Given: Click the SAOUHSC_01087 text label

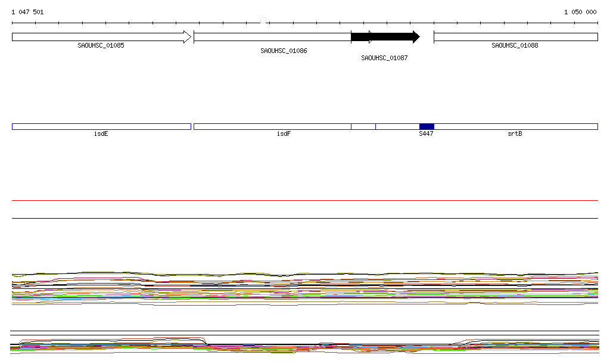Looking at the screenshot, I should click(384, 58).
